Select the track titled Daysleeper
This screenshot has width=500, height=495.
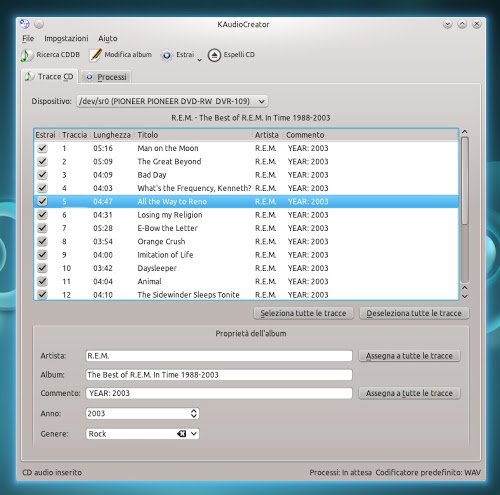coord(157,268)
